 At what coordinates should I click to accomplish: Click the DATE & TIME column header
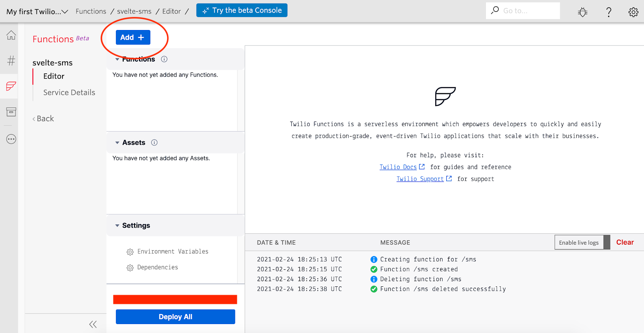[x=276, y=243]
